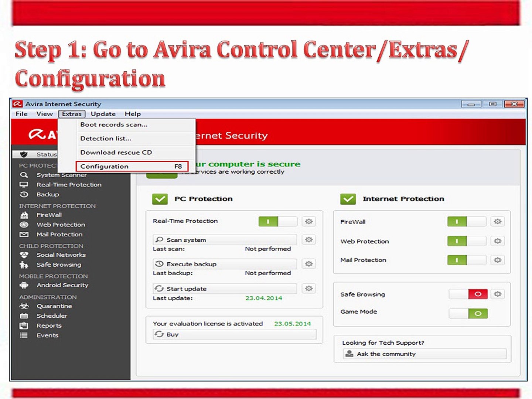Screen dimensions: 532x399
Task: Click the Buy button
Action: (235, 334)
